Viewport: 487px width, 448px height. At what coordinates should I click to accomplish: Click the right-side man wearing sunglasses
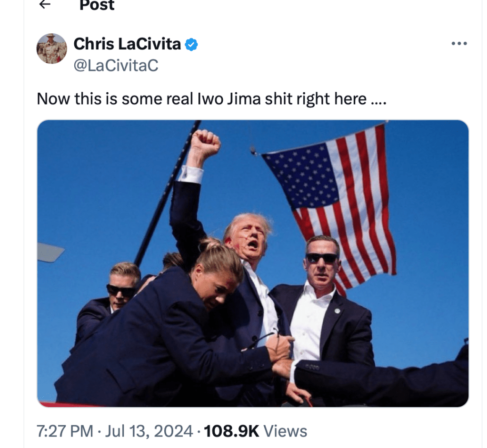(322, 298)
